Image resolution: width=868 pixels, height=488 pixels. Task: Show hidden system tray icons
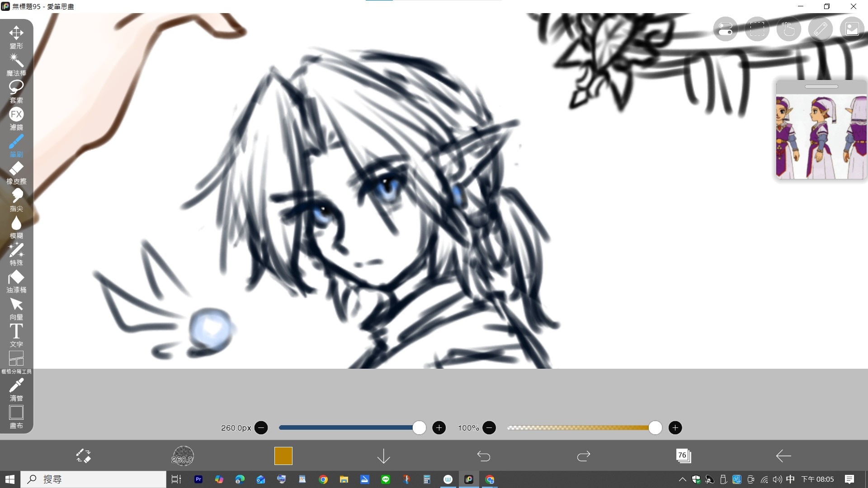coord(682,479)
